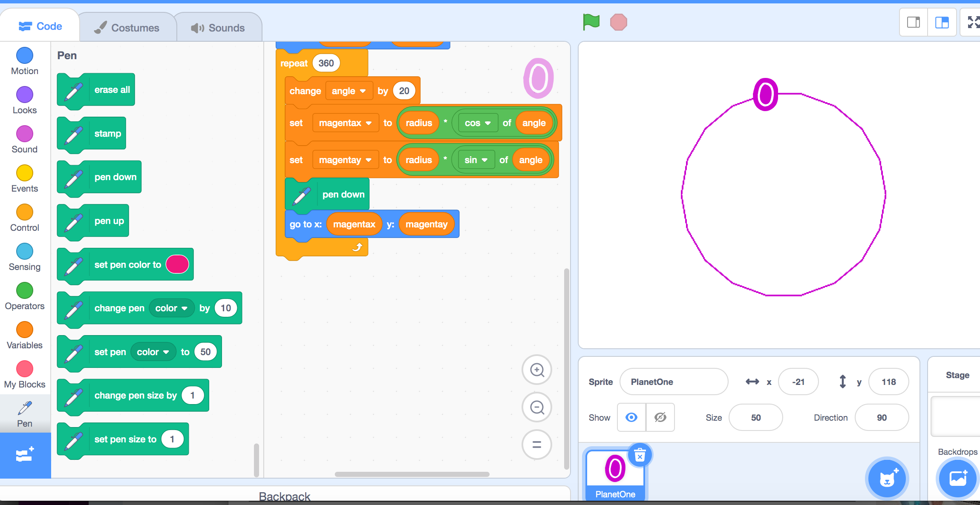
Task: Click the erase all tool icon
Action: (72, 89)
